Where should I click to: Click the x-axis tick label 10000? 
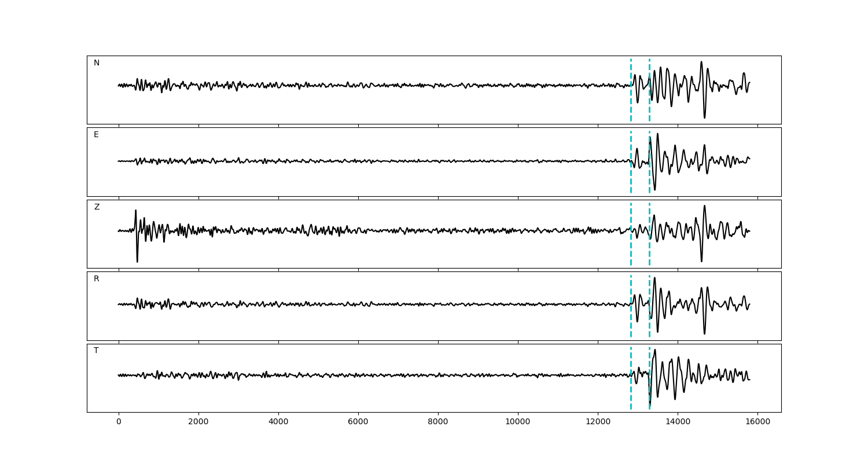click(x=518, y=422)
